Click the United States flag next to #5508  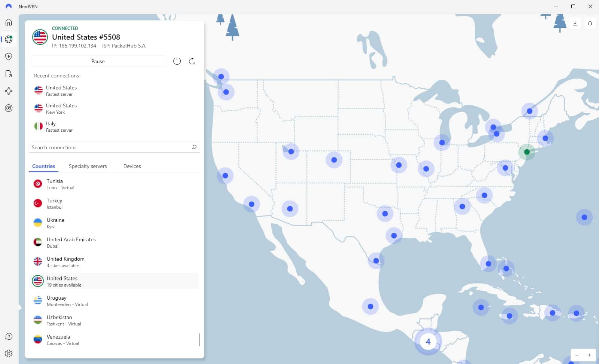[40, 37]
